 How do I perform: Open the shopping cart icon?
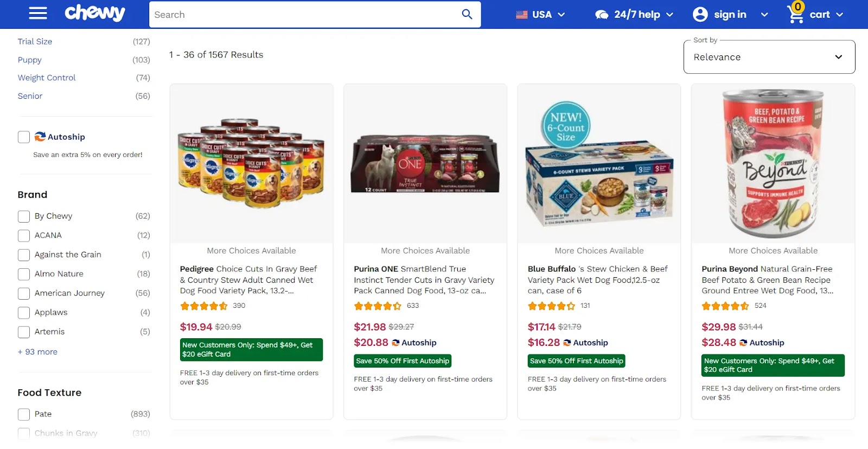point(794,15)
